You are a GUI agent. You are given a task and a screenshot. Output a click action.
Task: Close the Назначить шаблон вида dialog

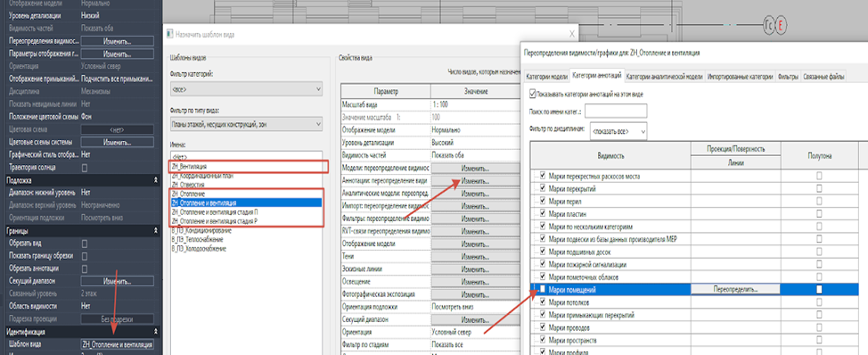572,34
